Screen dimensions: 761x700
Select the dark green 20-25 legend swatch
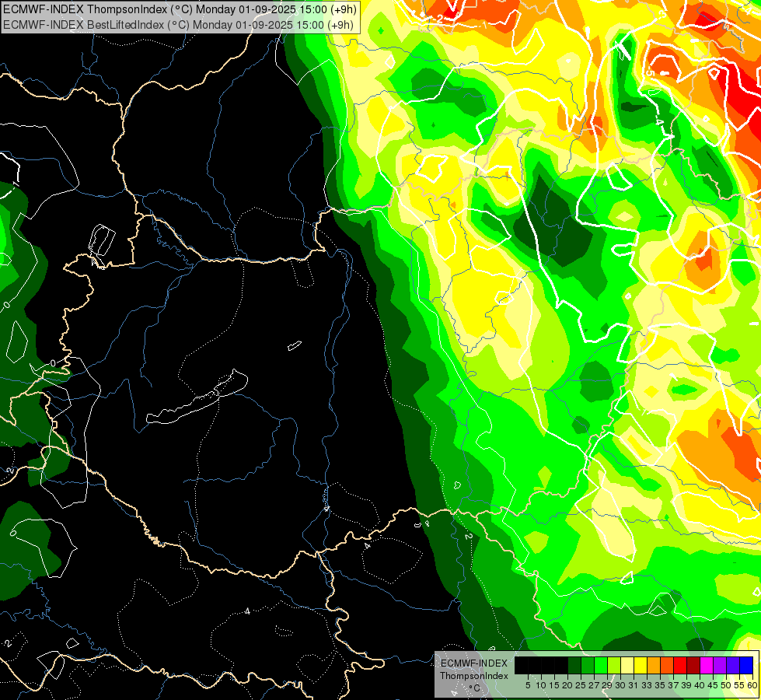coord(574,665)
